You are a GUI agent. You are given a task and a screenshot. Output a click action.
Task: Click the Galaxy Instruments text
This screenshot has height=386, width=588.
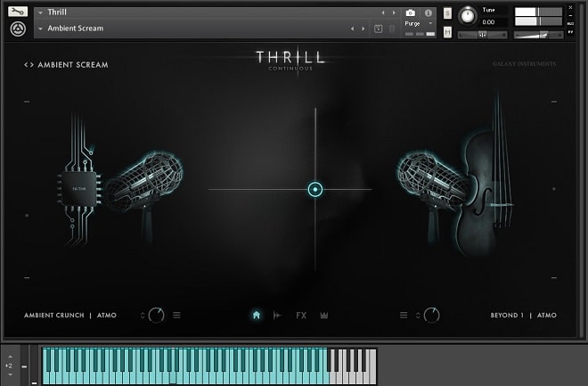[x=524, y=64]
